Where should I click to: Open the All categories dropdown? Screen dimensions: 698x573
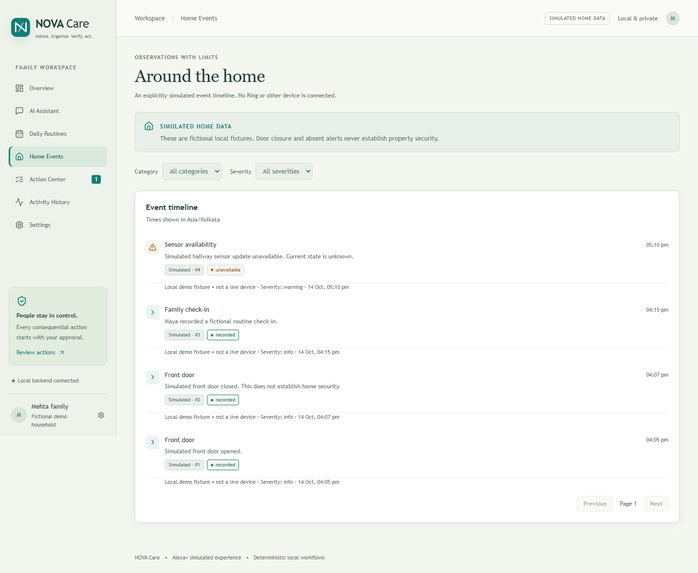[192, 171]
